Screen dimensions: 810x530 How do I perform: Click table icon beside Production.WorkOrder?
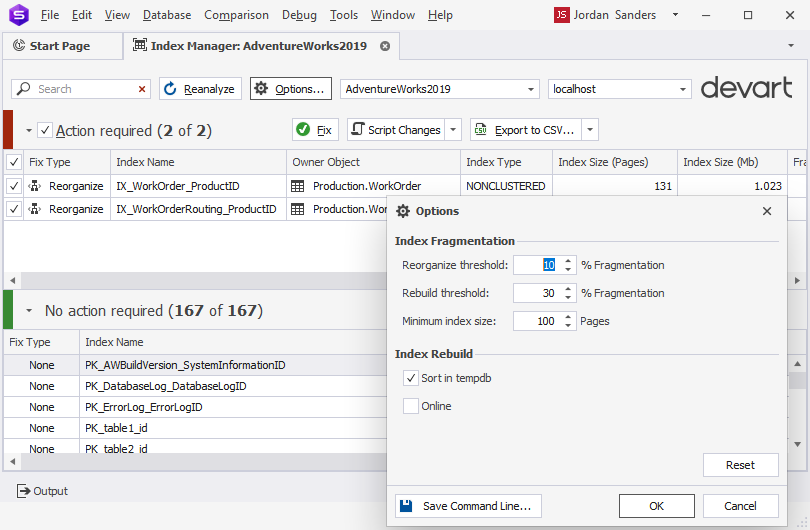298,186
